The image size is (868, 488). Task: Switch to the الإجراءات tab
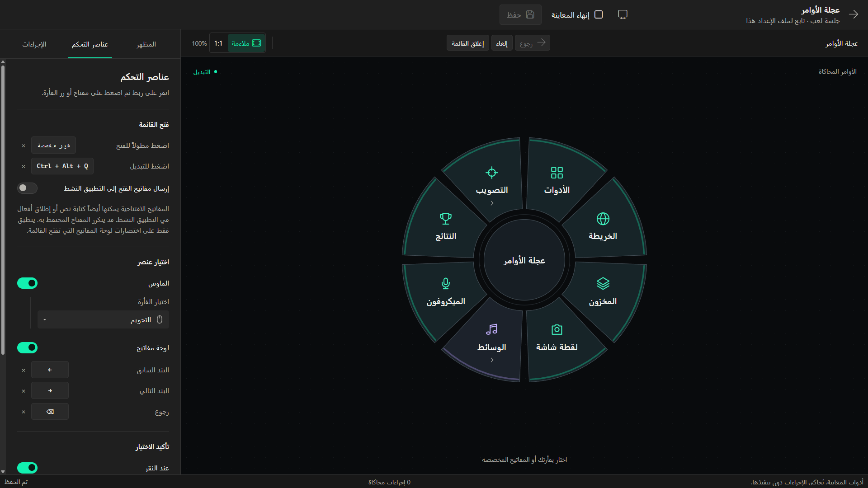(34, 44)
